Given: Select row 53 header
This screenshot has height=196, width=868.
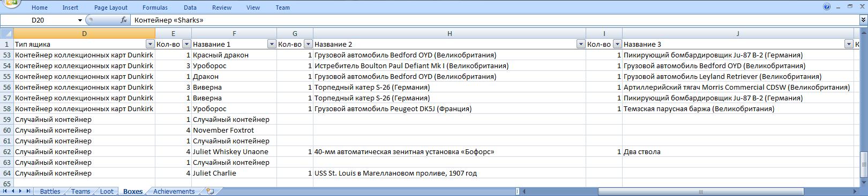Looking at the screenshot, I should (x=6, y=55).
